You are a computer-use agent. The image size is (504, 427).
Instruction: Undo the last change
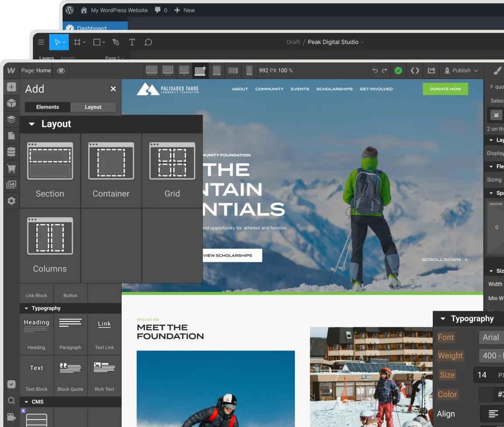pos(375,71)
